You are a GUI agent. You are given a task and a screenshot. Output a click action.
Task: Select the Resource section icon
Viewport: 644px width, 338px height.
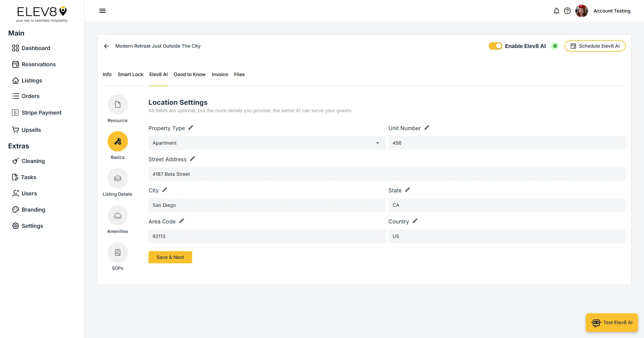[x=117, y=104]
